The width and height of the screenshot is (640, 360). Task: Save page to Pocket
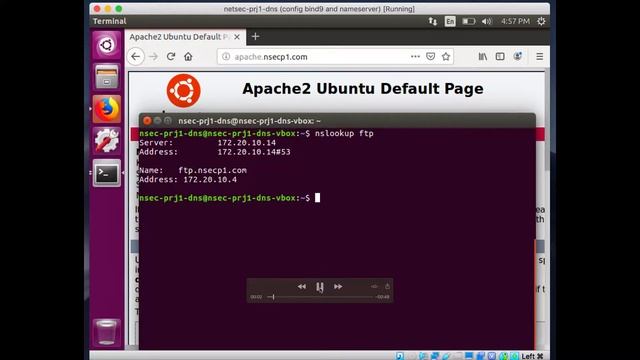pyautogui.click(x=430, y=57)
